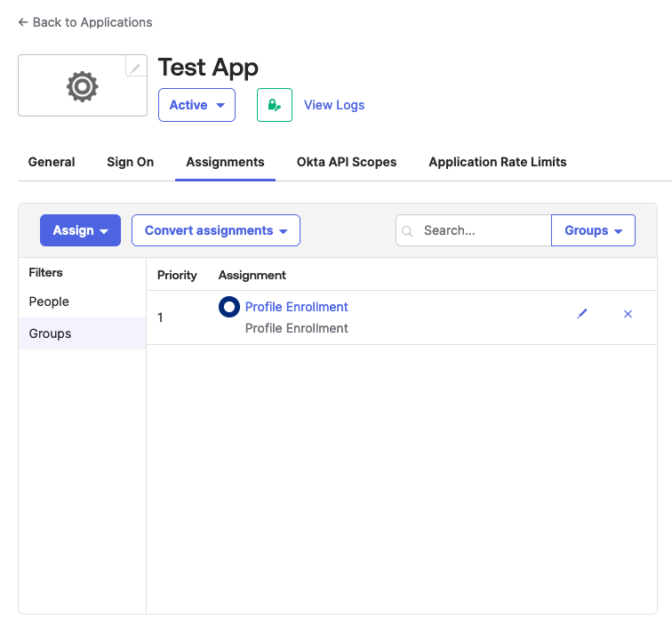
Task: Click the Assignment column header
Action: click(252, 275)
